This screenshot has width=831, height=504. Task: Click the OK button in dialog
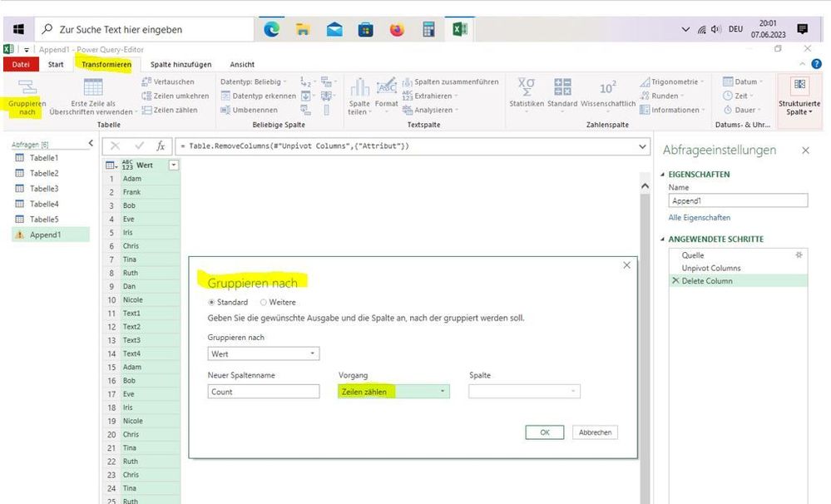coord(544,432)
